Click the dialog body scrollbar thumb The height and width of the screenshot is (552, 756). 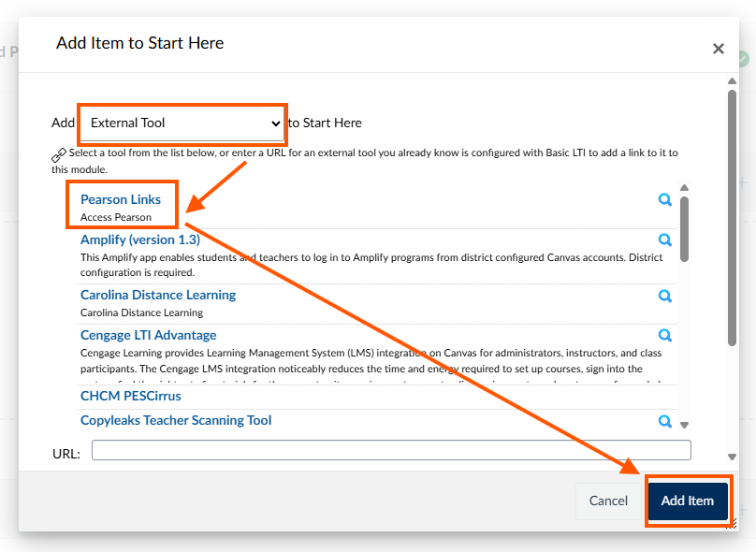click(732, 217)
